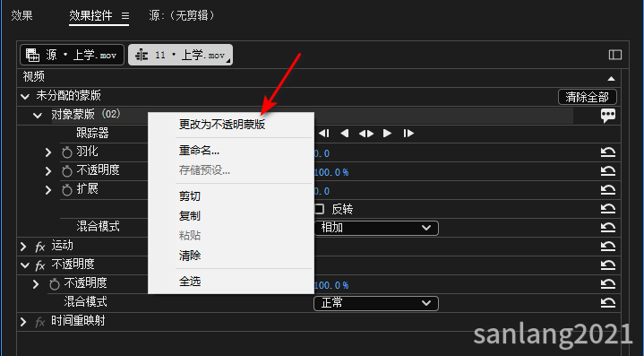Image resolution: width=644 pixels, height=356 pixels.
Task: Toggle the 羽化 animation stopwatch
Action: (x=67, y=152)
